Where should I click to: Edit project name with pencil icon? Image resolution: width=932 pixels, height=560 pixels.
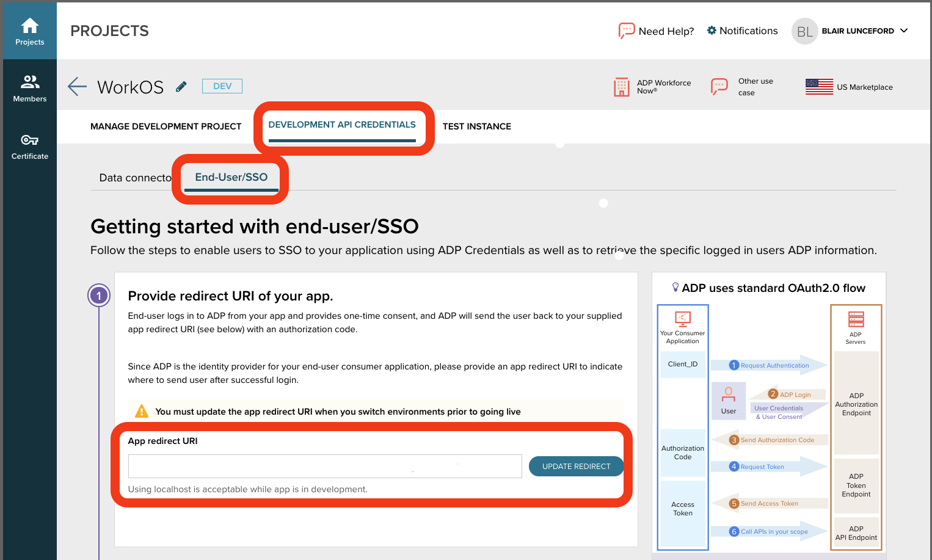click(181, 87)
